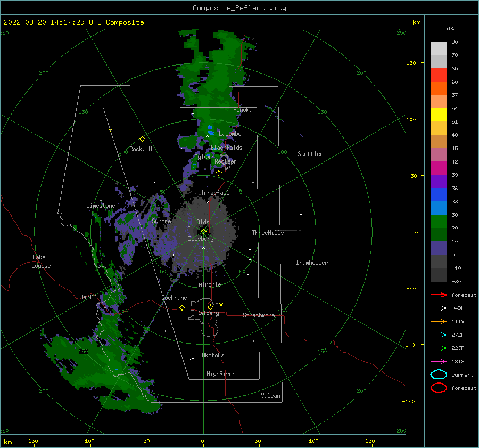
Task: Click the Sundre town label
Action: pyautogui.click(x=161, y=221)
